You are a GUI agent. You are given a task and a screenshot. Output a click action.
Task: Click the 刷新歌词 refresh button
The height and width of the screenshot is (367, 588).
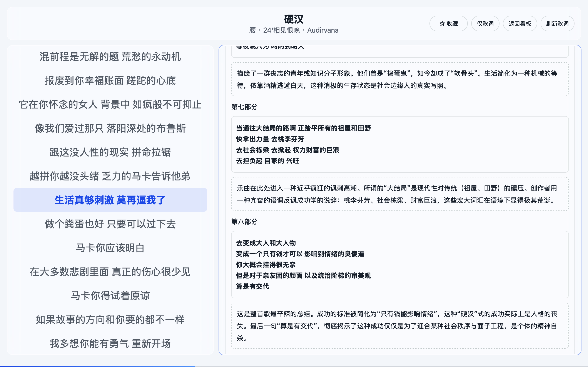[x=557, y=23]
